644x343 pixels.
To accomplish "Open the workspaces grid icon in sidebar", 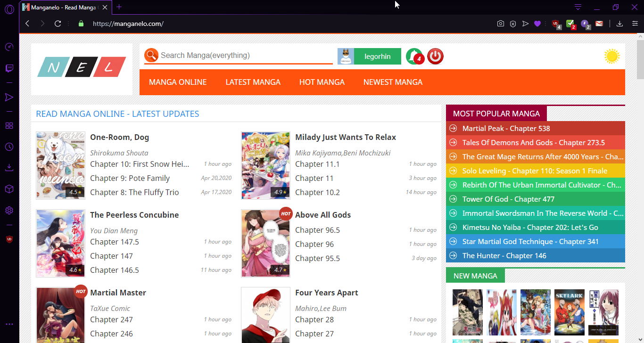I will pos(9,126).
